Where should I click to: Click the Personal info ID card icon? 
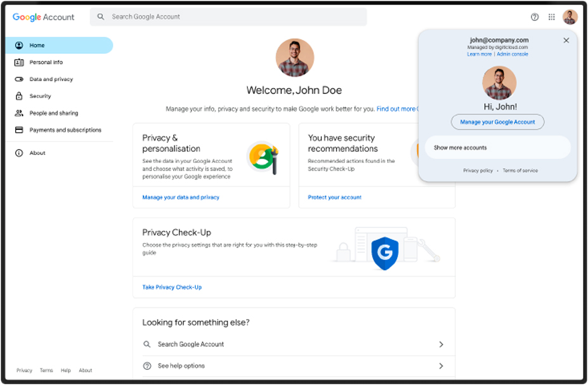click(19, 62)
